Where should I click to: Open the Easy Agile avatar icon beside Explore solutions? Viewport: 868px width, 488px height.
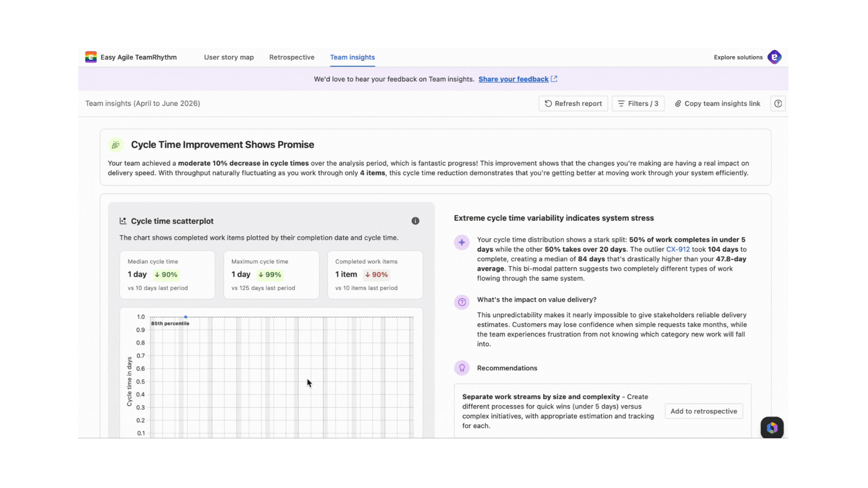(774, 57)
